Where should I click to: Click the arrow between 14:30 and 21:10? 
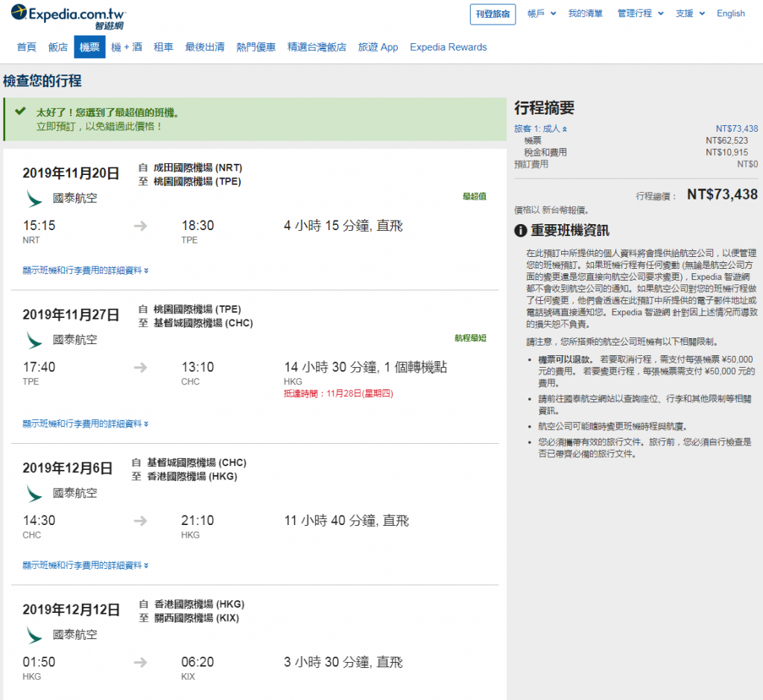[x=141, y=521]
